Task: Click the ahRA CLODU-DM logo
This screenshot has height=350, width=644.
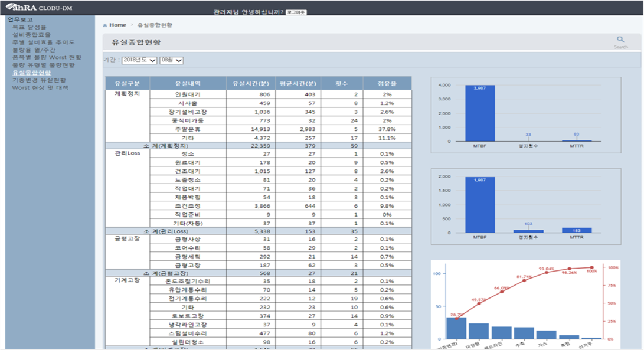Action: [x=40, y=8]
